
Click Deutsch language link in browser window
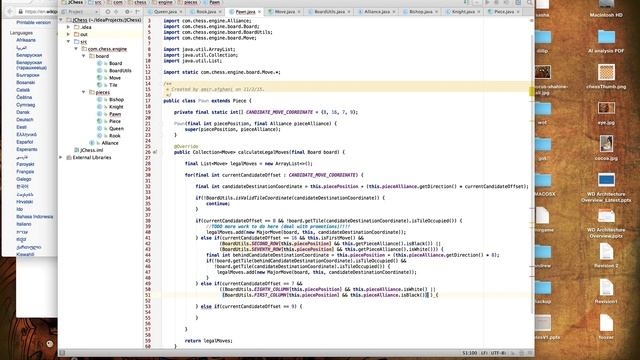(25, 120)
